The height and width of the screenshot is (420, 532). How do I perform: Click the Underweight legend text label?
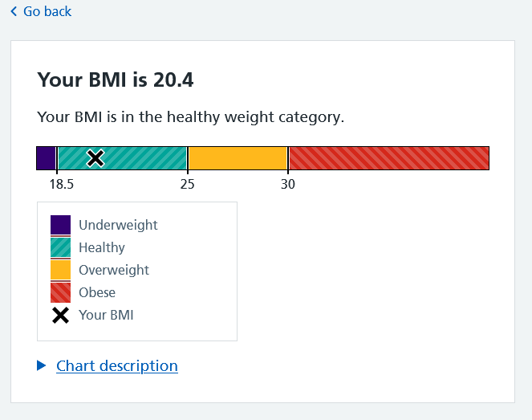click(118, 225)
